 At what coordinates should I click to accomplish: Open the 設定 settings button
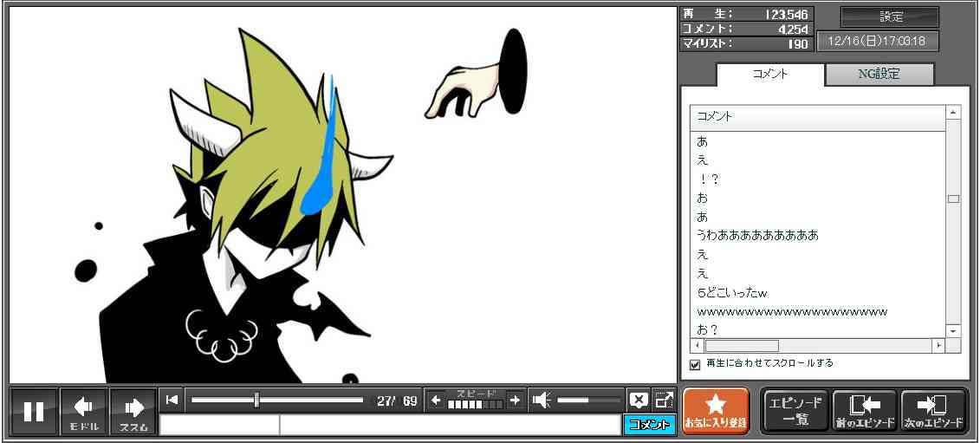[890, 17]
